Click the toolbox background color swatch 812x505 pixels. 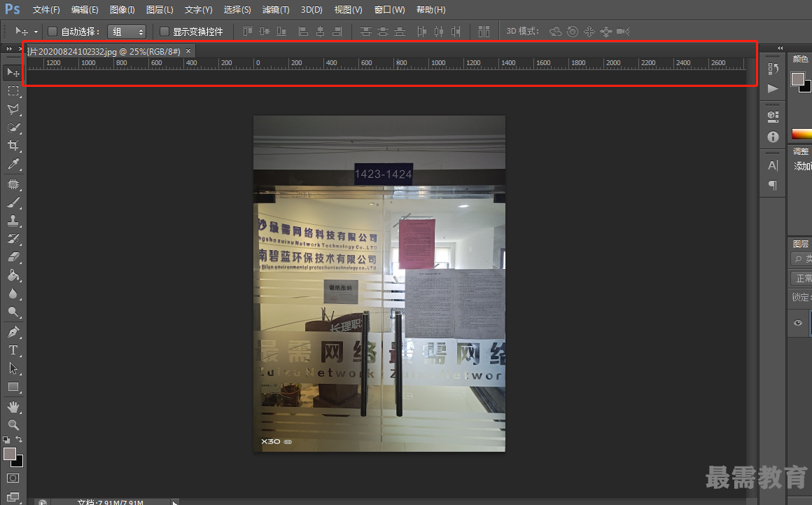point(19,462)
